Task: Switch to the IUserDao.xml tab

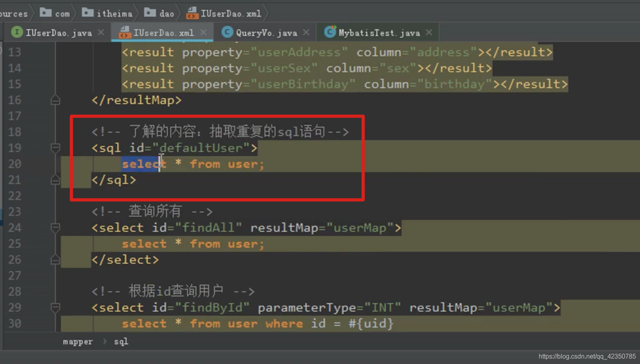Action: [163, 33]
